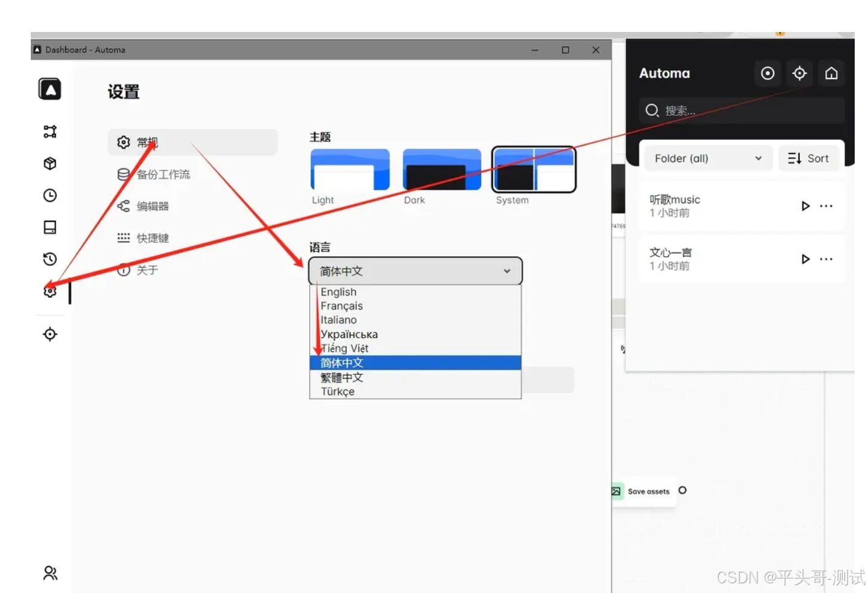Select Tiếng Việt from language list

pos(416,349)
